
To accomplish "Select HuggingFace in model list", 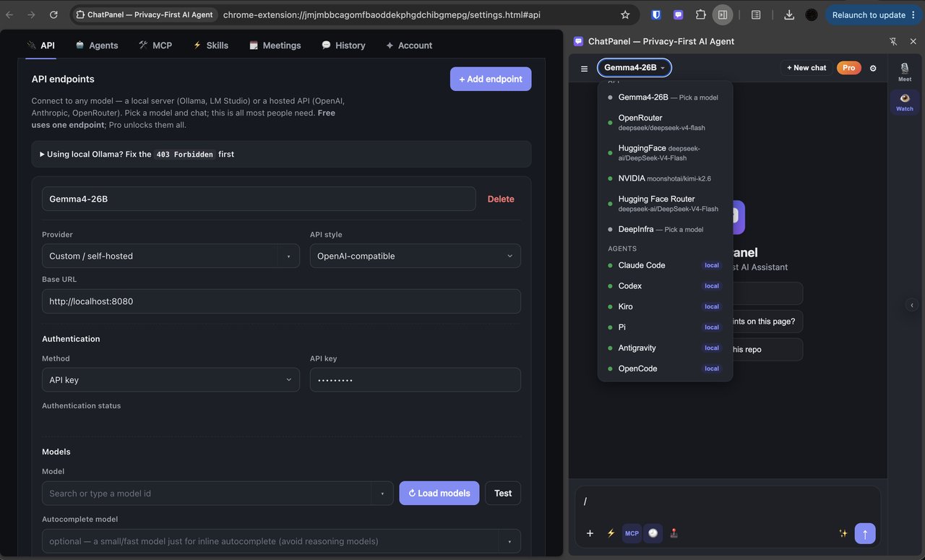I will (665, 152).
